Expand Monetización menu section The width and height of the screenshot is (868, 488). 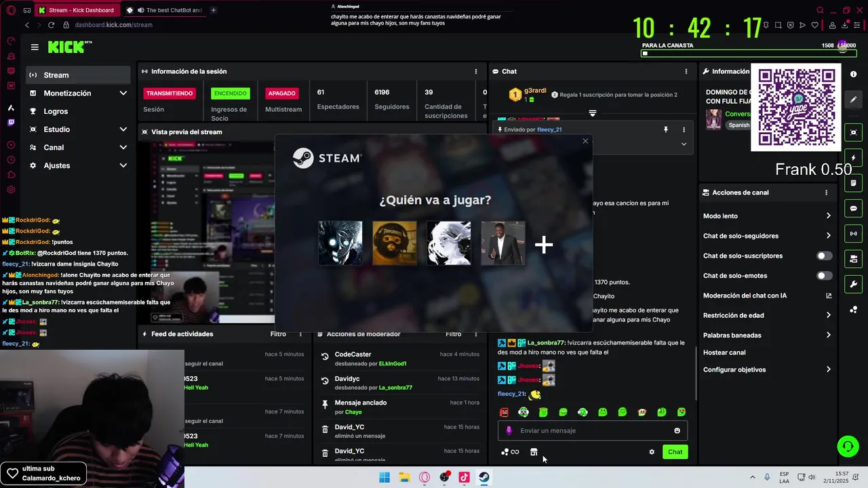coord(79,93)
